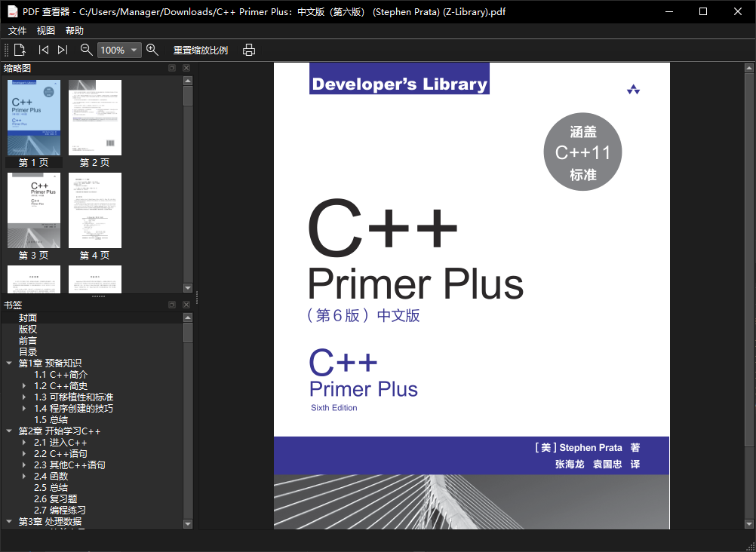Click the zoom in magnifier
The width and height of the screenshot is (756, 552).
click(x=152, y=50)
